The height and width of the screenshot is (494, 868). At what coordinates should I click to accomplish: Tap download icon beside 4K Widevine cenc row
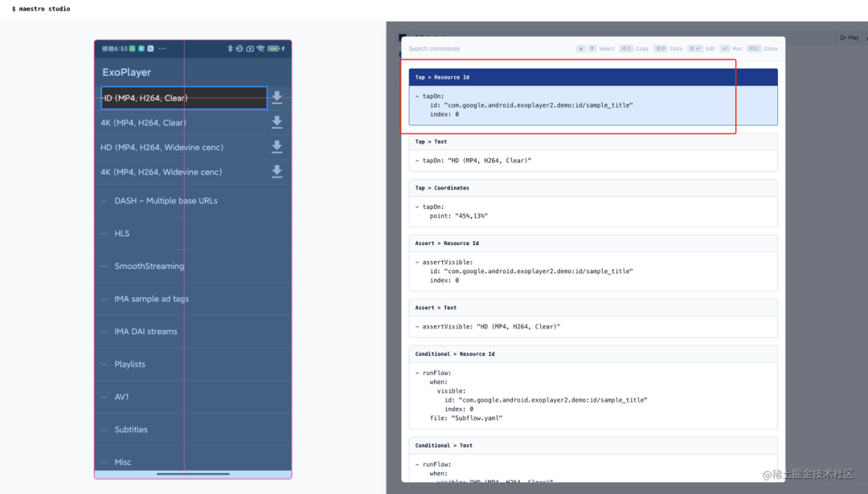tap(276, 171)
